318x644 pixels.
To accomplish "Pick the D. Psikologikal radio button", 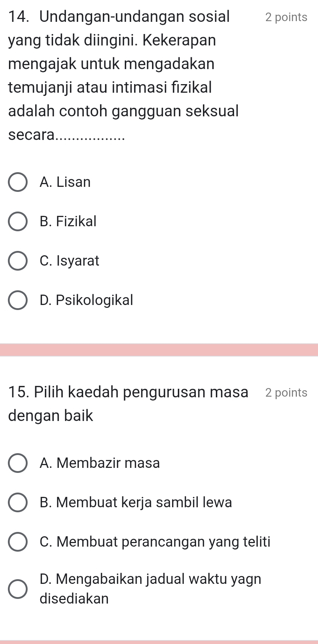I will click(17, 300).
